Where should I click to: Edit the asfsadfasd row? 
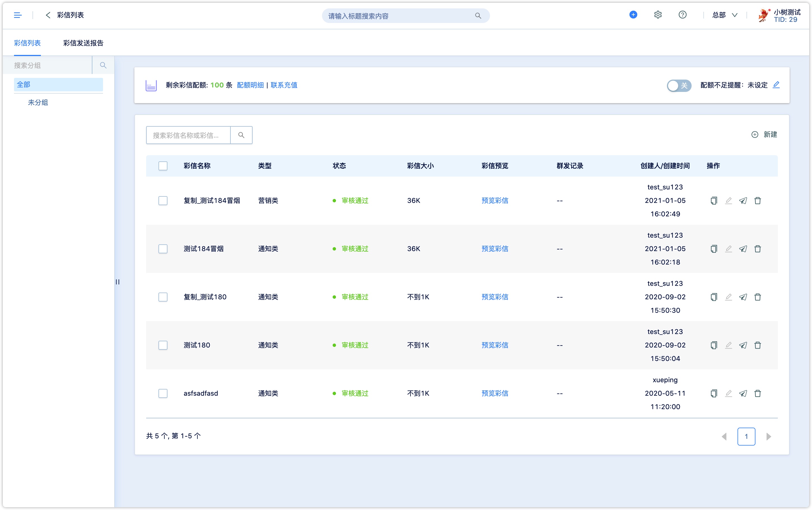point(728,394)
